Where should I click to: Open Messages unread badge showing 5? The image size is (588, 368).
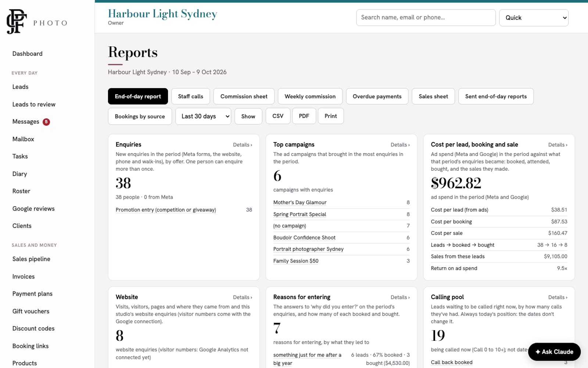coord(46,122)
